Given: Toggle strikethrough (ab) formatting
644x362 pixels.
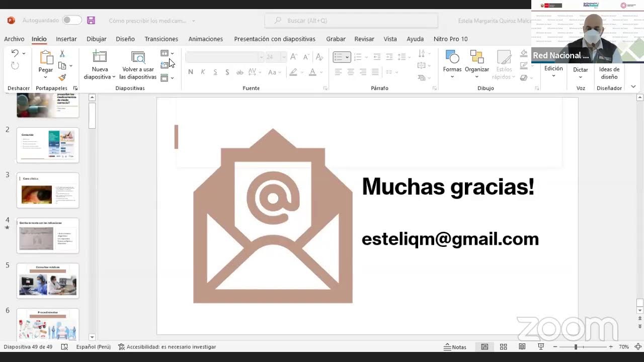Looking at the screenshot, I should [x=240, y=72].
